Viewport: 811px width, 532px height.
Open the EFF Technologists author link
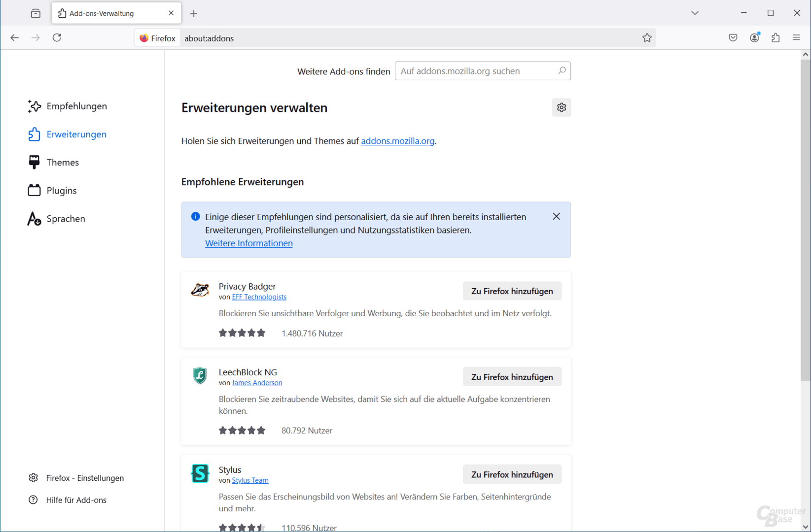click(259, 297)
